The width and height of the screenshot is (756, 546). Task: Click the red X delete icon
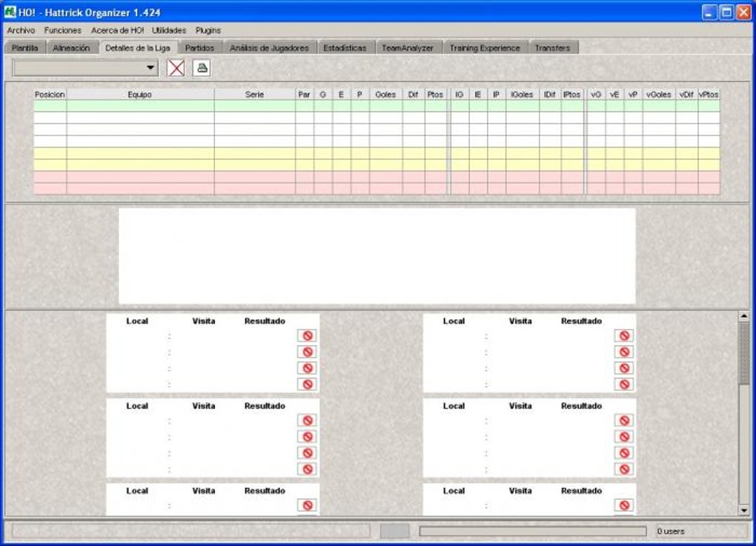[176, 68]
